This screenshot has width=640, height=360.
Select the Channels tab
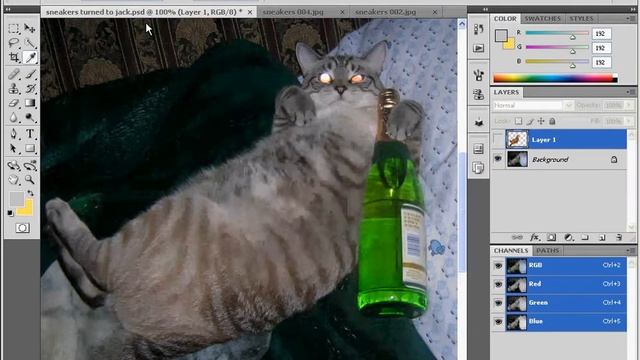[511, 250]
